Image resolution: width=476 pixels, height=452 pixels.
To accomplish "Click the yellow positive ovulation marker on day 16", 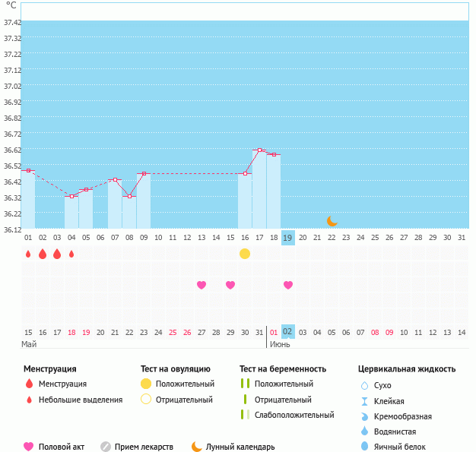I will (245, 254).
